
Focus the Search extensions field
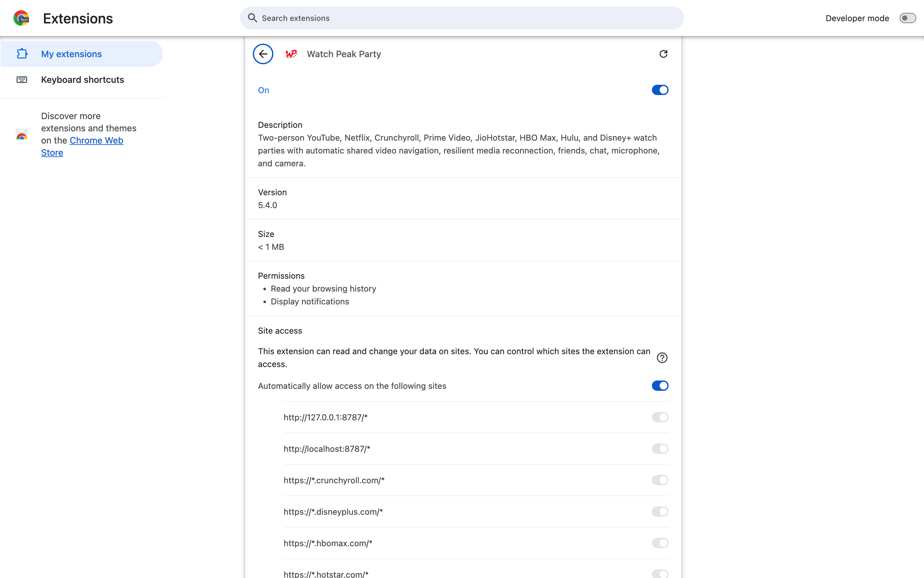coord(462,18)
